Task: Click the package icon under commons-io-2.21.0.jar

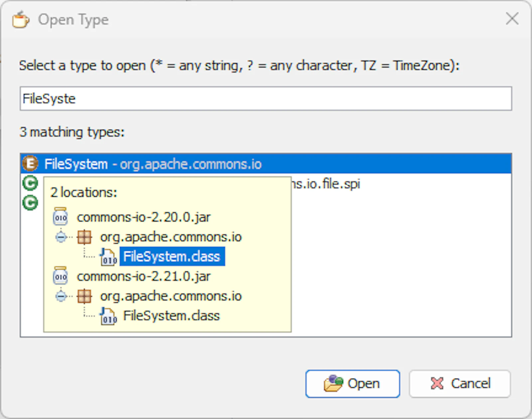Action: pos(84,296)
